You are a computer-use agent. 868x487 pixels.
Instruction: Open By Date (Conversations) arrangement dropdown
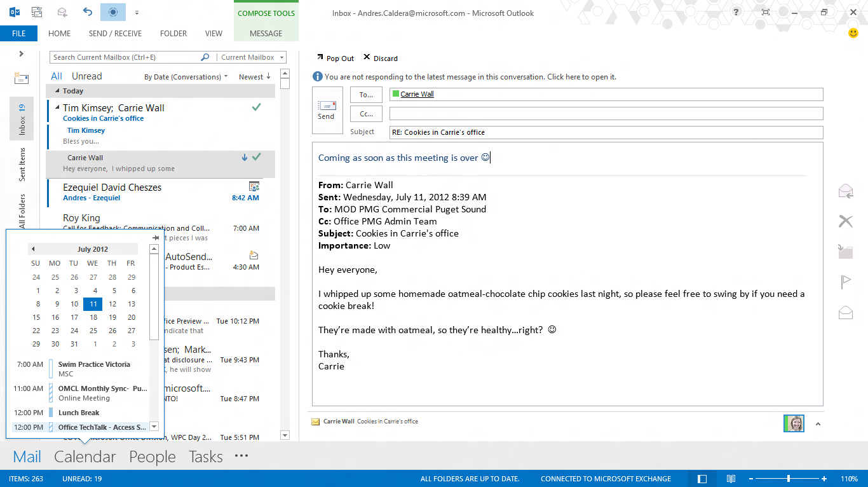point(186,77)
